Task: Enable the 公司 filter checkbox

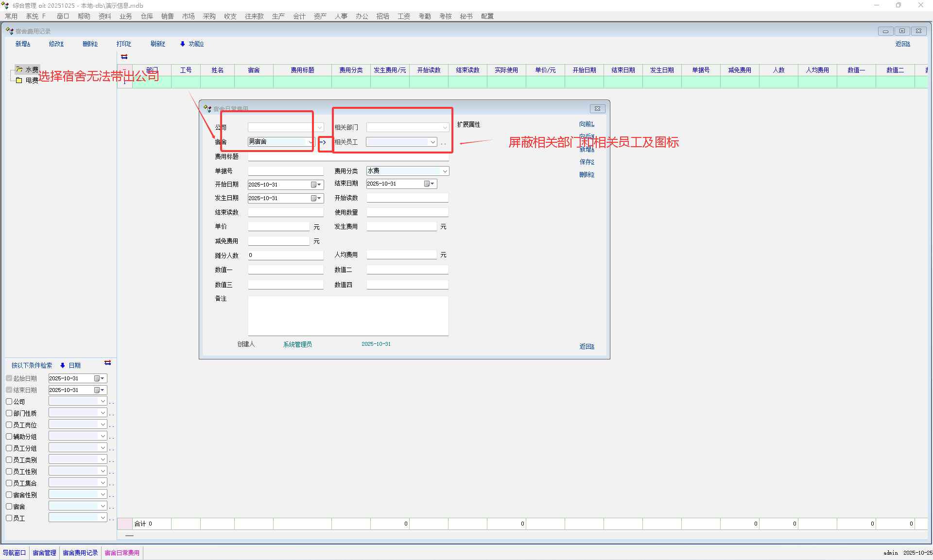Action: pyautogui.click(x=9, y=402)
